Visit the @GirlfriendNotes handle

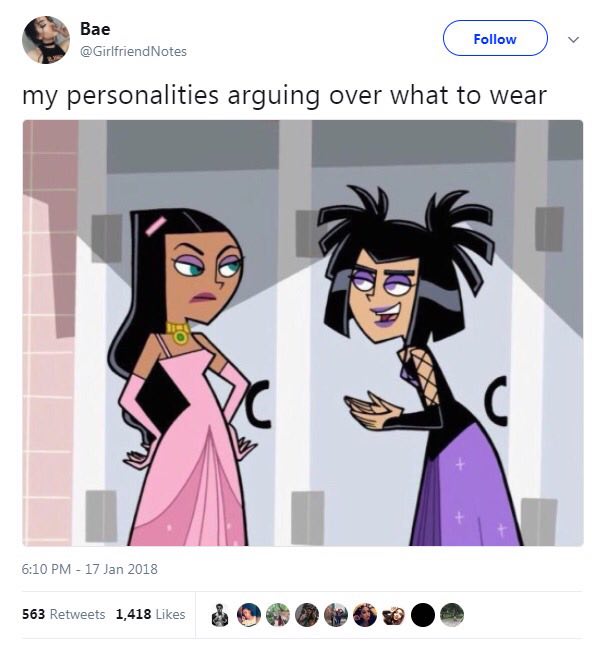click(x=133, y=51)
